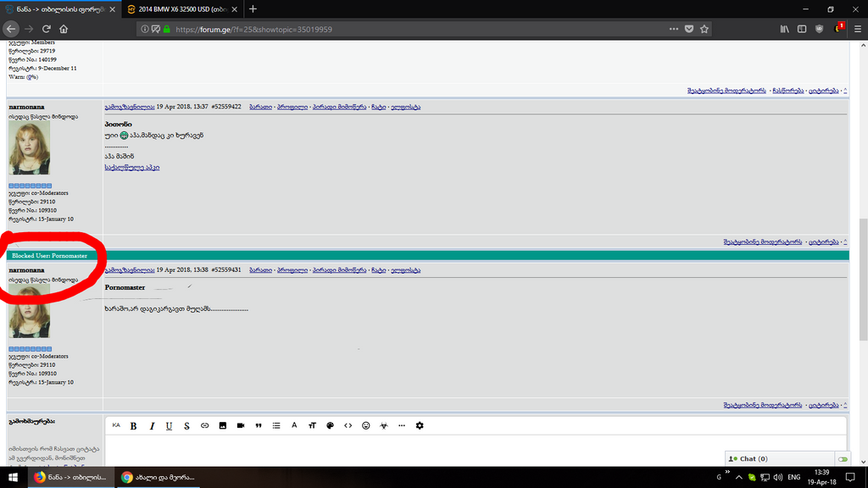Toggle KA keyboard layout in editor

[115, 425]
